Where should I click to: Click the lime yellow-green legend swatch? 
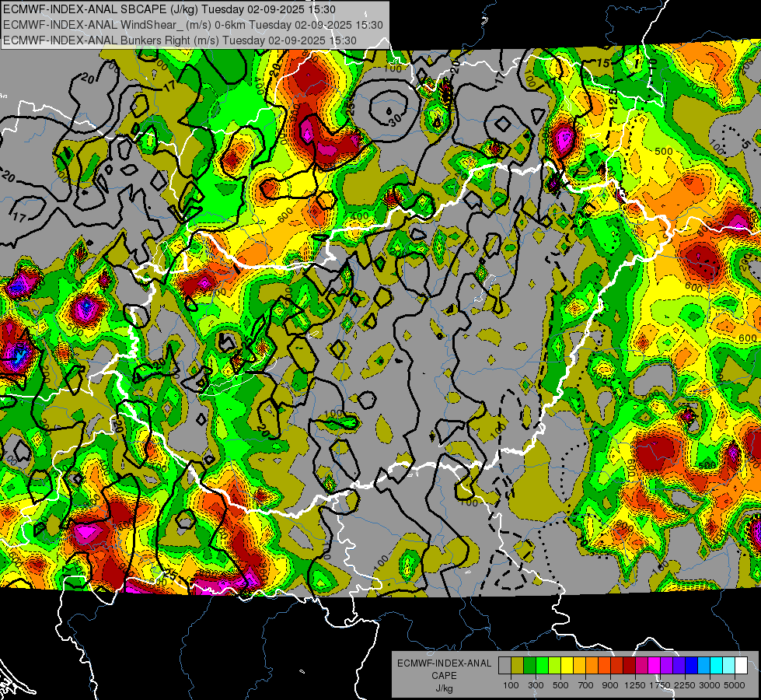coord(554,665)
